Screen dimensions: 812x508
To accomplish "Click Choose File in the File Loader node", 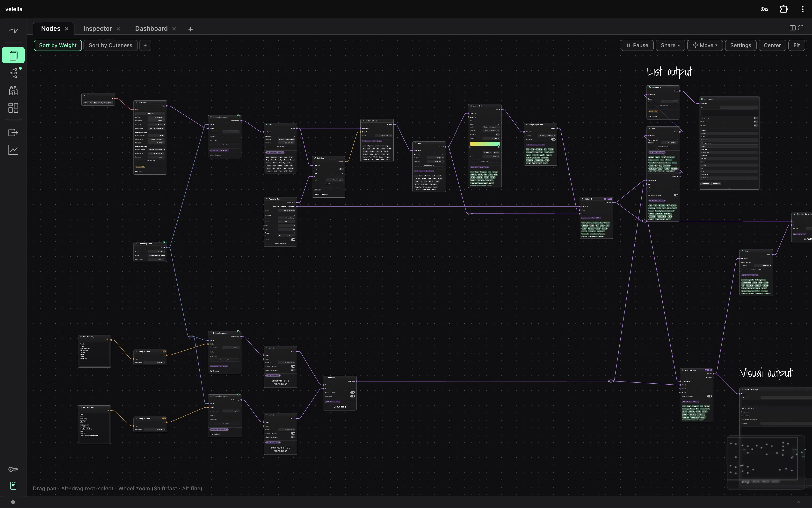I will click(88, 103).
